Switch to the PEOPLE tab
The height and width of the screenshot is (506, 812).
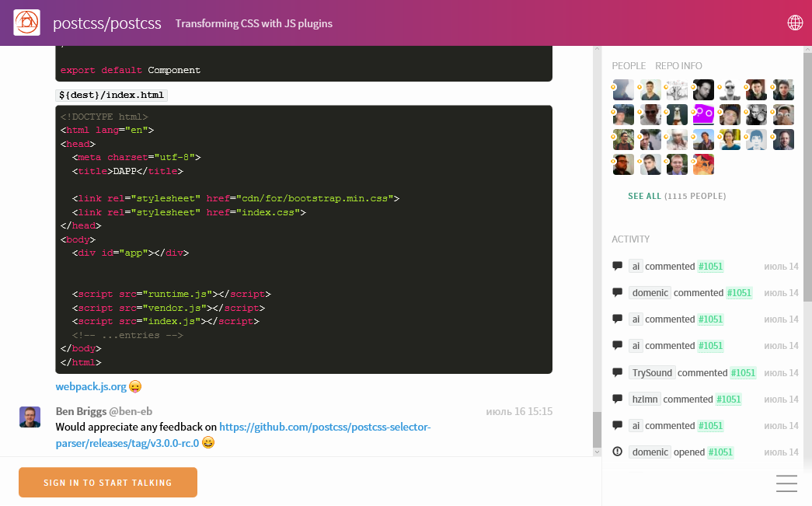[629, 66]
